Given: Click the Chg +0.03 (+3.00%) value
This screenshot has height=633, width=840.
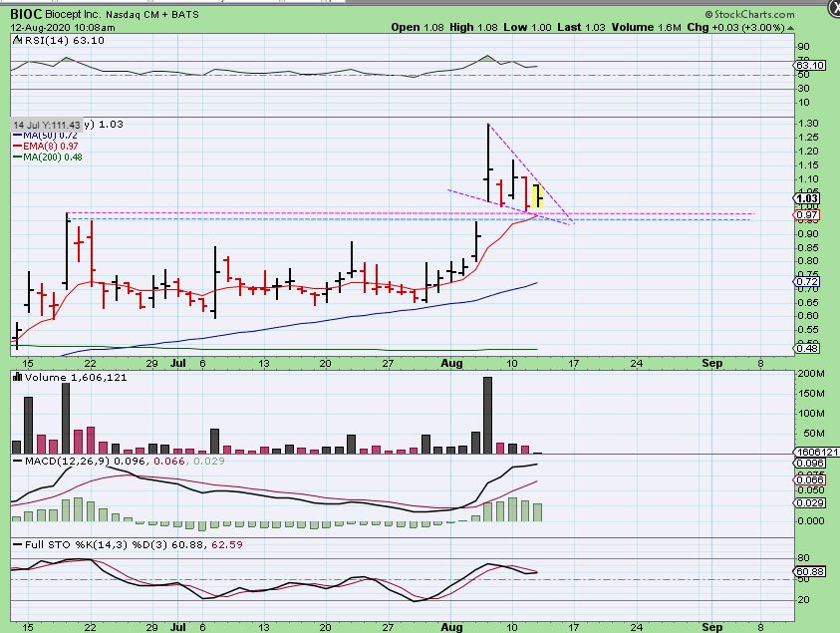Looking at the screenshot, I should click(x=736, y=27).
